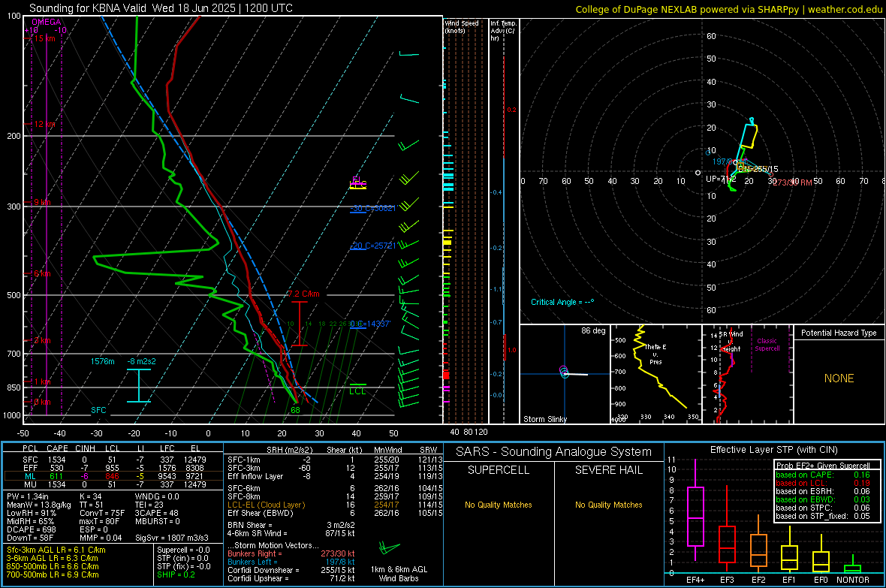Click the blue Bunkers Left = 197/8 kt line
The image size is (886, 588).
coord(291,562)
